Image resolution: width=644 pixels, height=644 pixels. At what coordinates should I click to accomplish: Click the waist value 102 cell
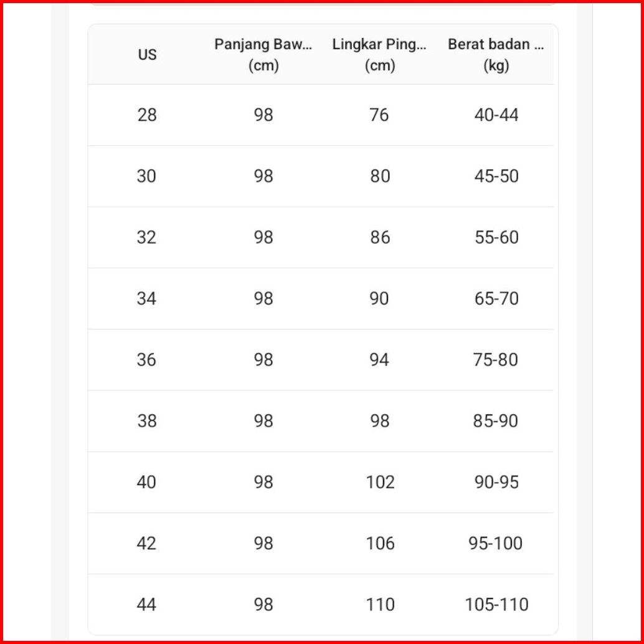tap(380, 482)
